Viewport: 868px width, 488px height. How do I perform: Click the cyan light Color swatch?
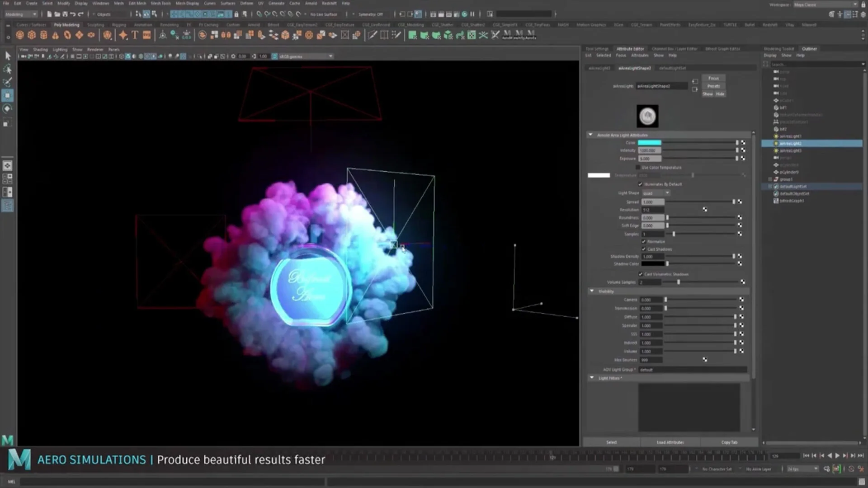[x=649, y=143]
